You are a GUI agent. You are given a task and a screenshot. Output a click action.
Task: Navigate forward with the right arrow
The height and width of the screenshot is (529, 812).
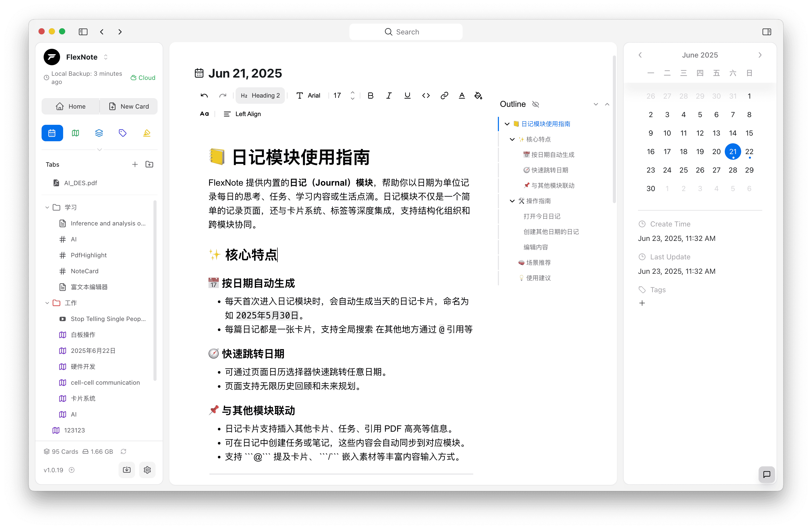[120, 32]
